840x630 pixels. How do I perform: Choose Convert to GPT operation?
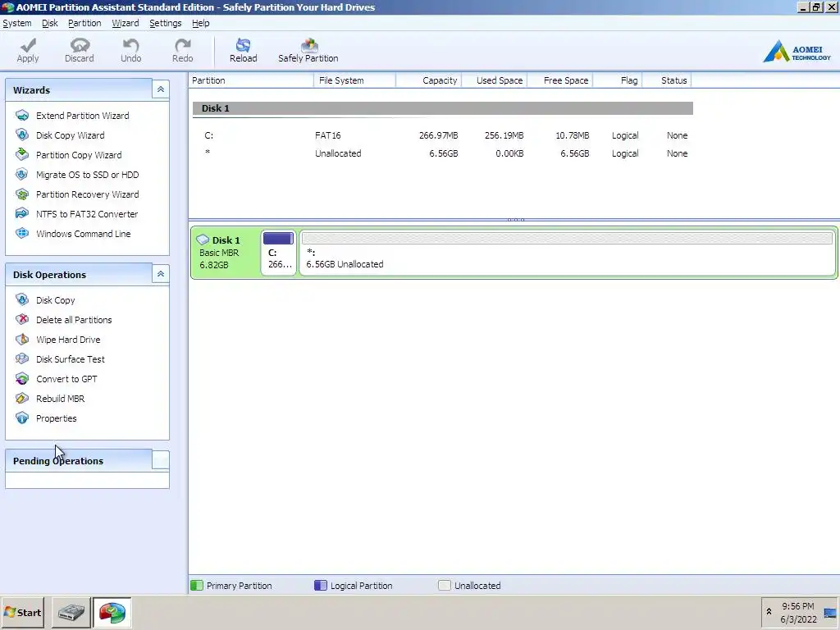tap(66, 379)
